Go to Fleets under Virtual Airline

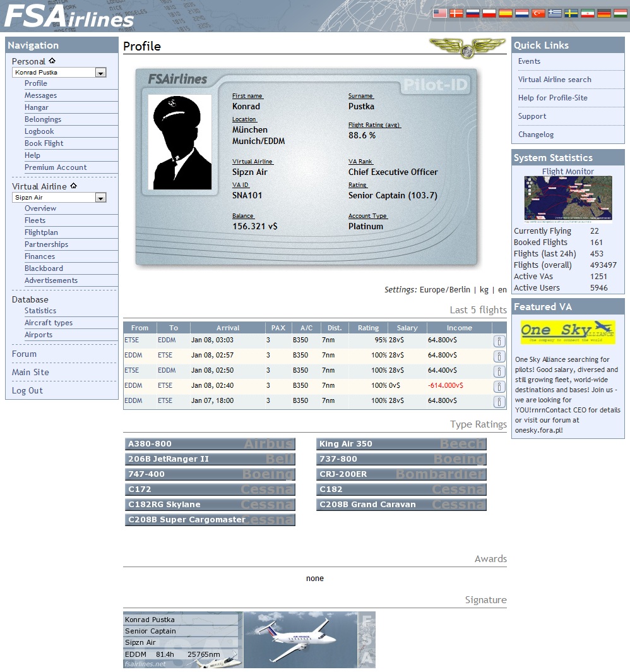pyautogui.click(x=35, y=220)
